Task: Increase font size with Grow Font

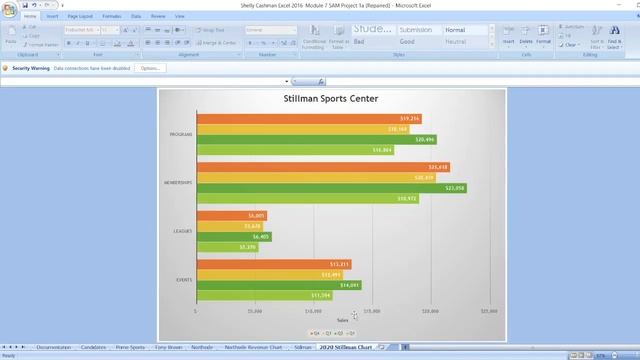Action: pos(125,30)
